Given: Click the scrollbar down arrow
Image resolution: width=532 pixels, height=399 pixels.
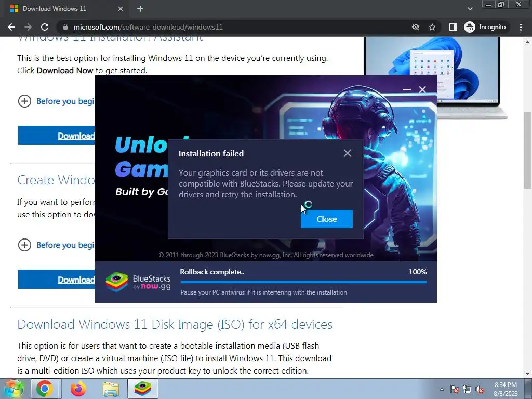Looking at the screenshot, I should point(527,374).
